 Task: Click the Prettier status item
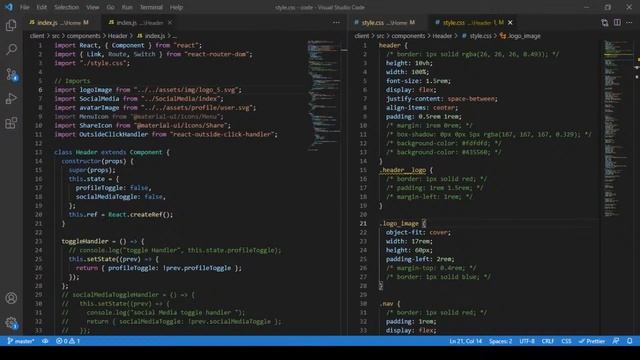point(592,341)
